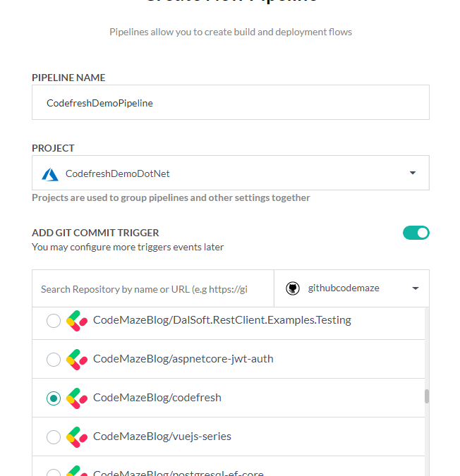Click the Pipeline Name input field

(230, 103)
